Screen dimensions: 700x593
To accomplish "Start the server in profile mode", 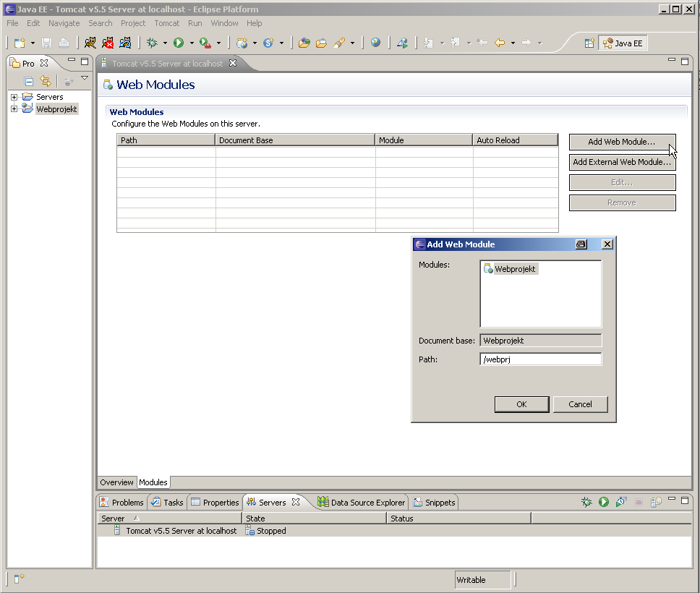I will click(621, 502).
